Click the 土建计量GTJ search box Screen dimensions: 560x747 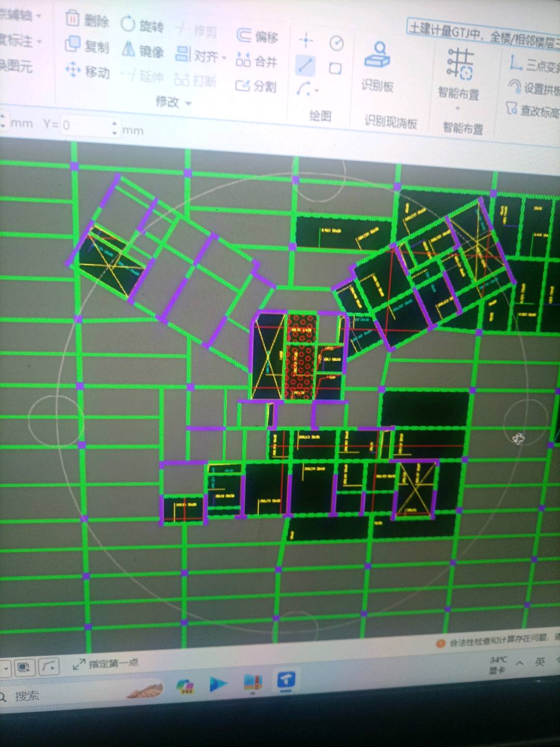[x=483, y=35]
